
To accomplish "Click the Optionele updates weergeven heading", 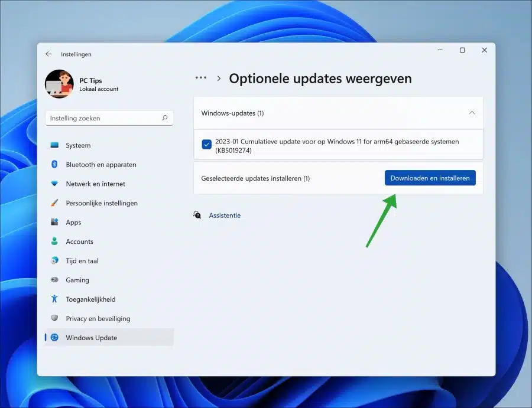I will [x=320, y=79].
